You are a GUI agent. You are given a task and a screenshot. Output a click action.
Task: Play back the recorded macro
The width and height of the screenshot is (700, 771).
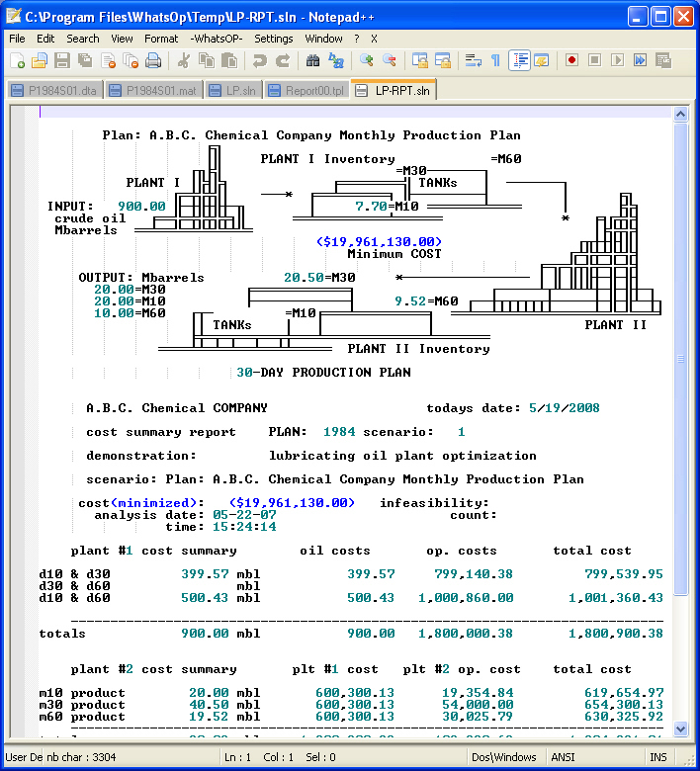point(617,61)
